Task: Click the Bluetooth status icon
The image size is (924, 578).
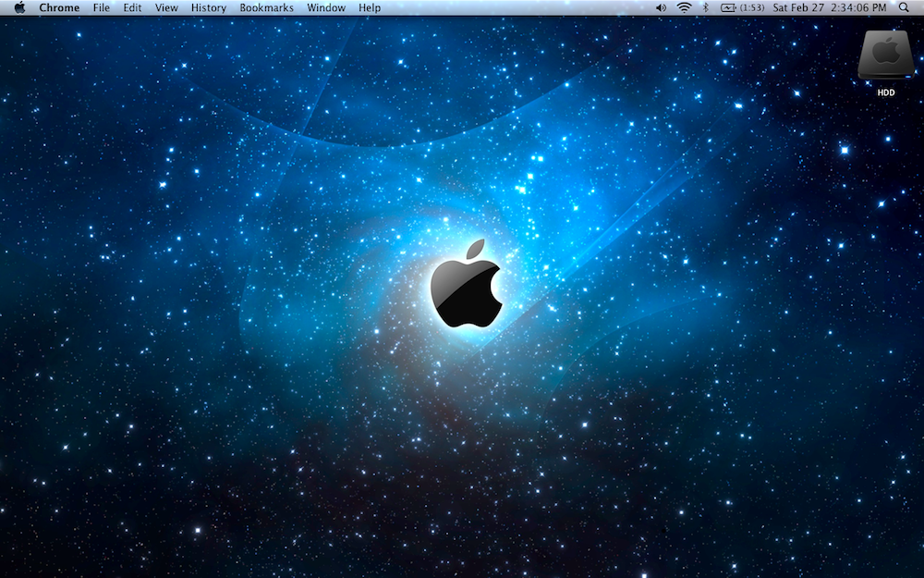Action: coord(705,7)
